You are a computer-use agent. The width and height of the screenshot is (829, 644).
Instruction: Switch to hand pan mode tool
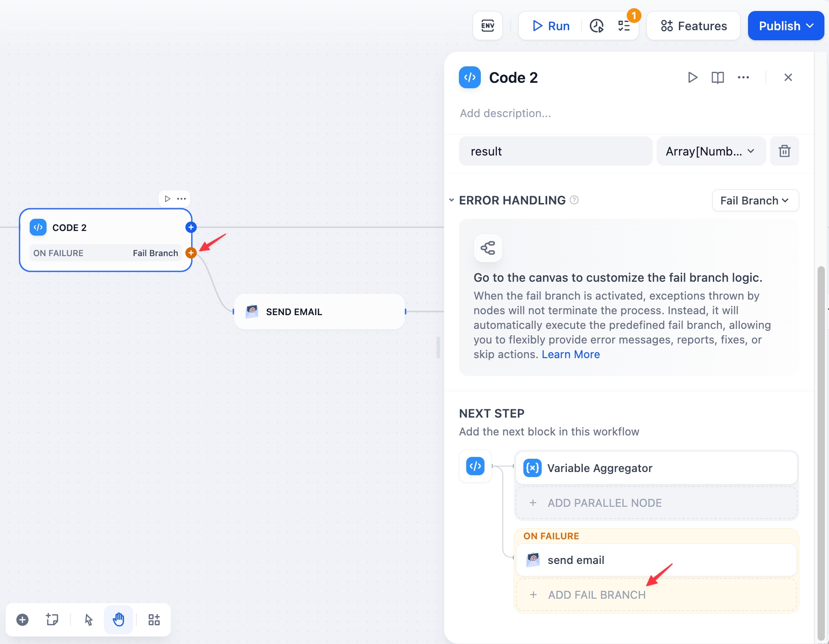(x=118, y=620)
